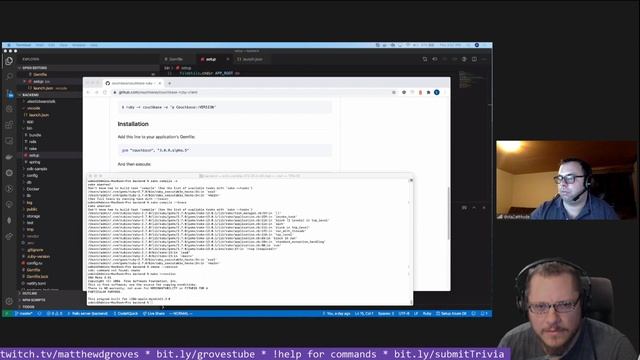Switch to the launch.json editor tab
This screenshot has width=640, height=360.
(x=252, y=59)
